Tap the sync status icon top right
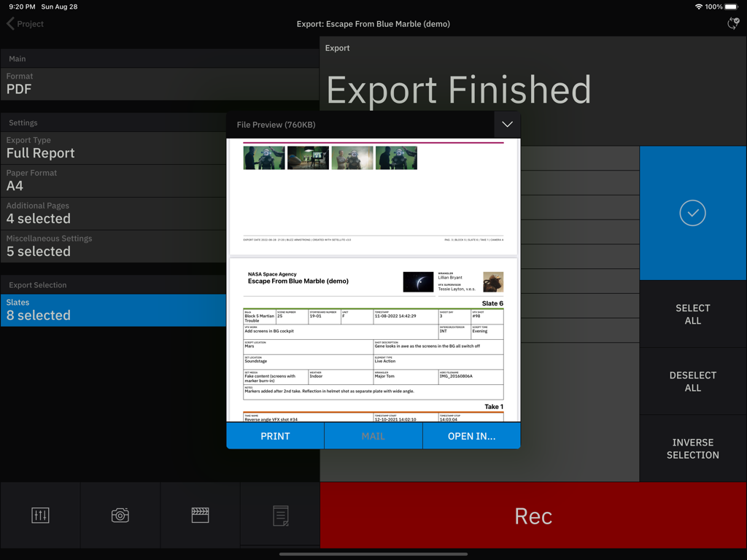The width and height of the screenshot is (747, 560). click(x=732, y=23)
